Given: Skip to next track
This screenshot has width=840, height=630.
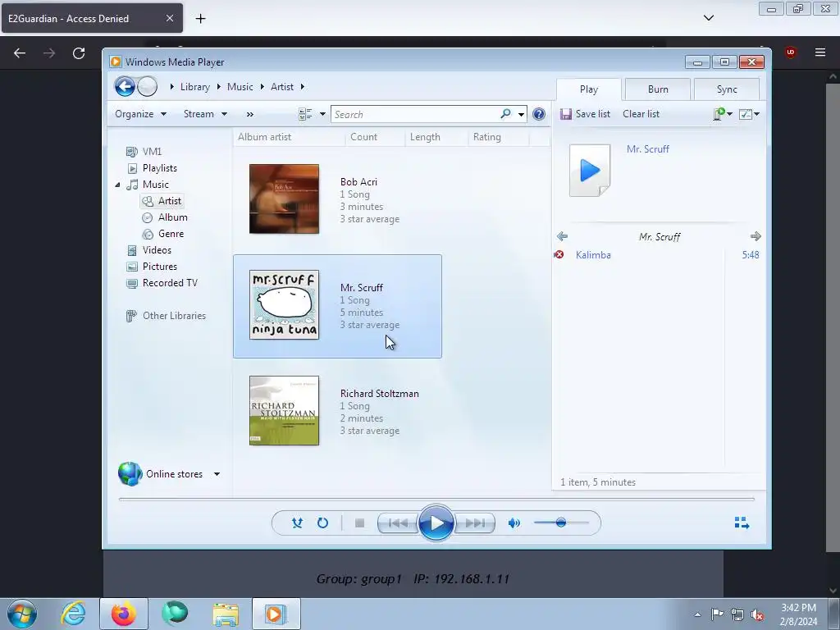Looking at the screenshot, I should click(475, 523).
